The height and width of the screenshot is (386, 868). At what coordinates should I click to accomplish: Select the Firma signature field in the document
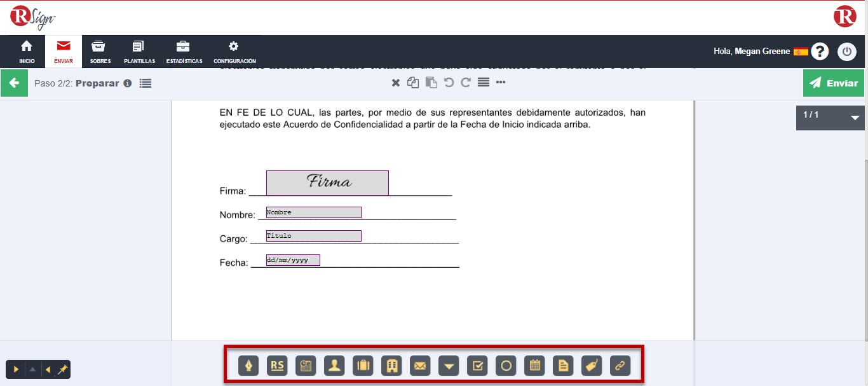[327, 183]
